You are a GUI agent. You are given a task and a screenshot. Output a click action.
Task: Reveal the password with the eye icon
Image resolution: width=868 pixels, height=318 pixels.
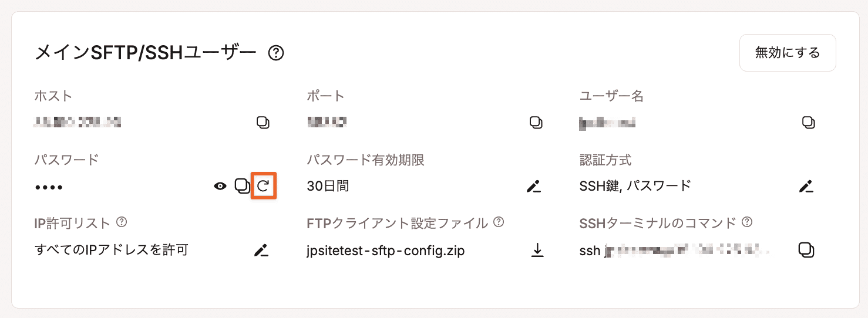pos(220,187)
